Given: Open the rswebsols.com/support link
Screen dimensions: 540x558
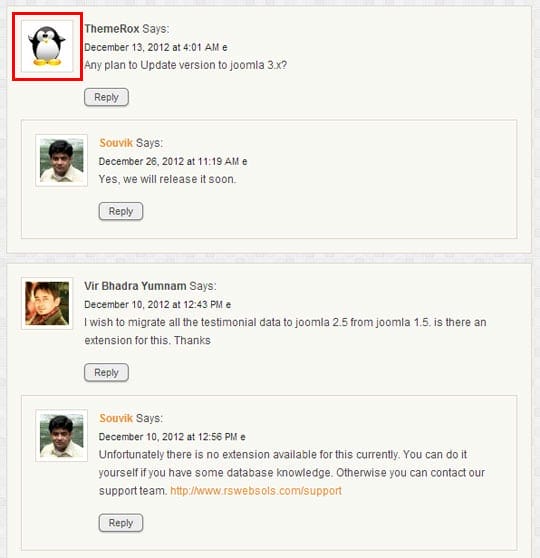Looking at the screenshot, I should tap(256, 491).
